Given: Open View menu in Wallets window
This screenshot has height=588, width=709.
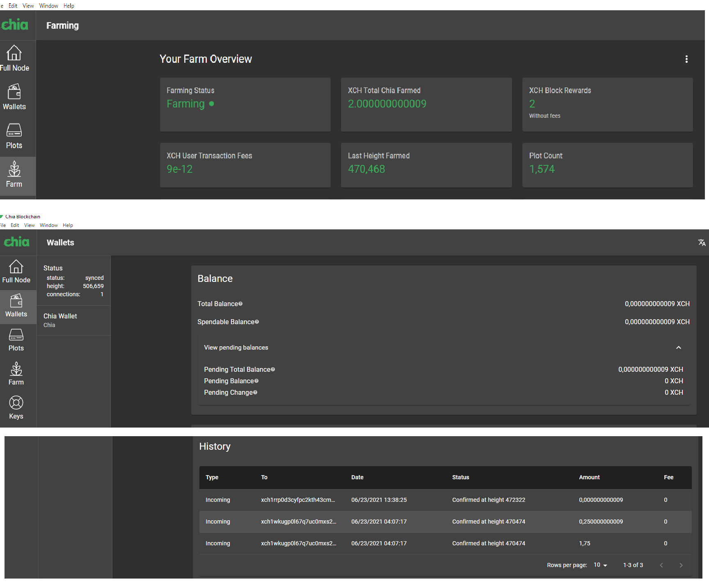Looking at the screenshot, I should click(x=29, y=225).
